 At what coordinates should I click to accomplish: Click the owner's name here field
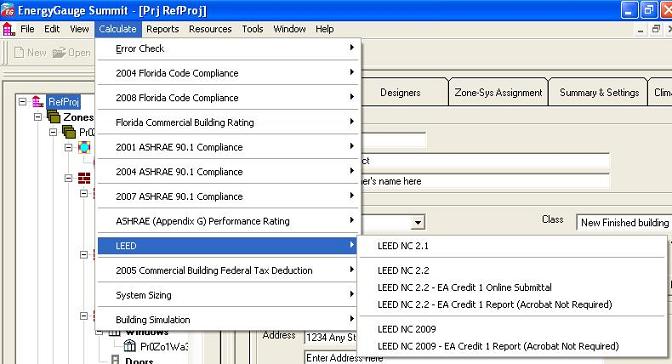[485, 181]
